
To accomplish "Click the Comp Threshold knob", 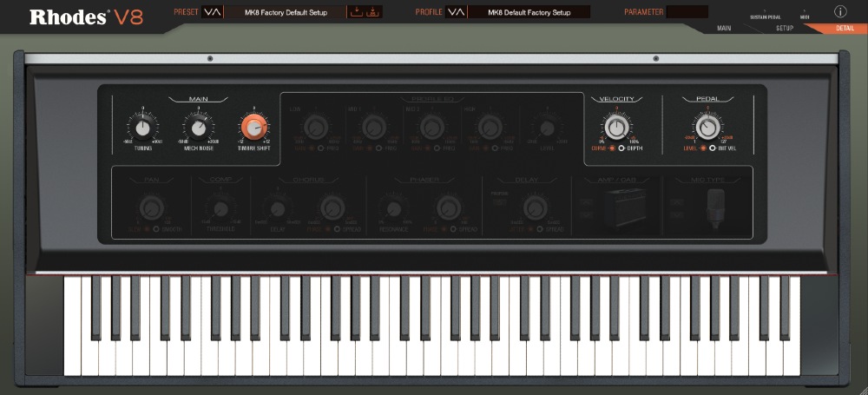I will pyautogui.click(x=220, y=209).
